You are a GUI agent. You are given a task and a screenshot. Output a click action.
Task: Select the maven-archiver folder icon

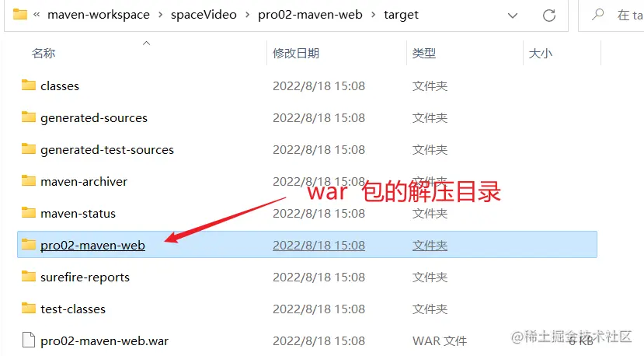28,181
